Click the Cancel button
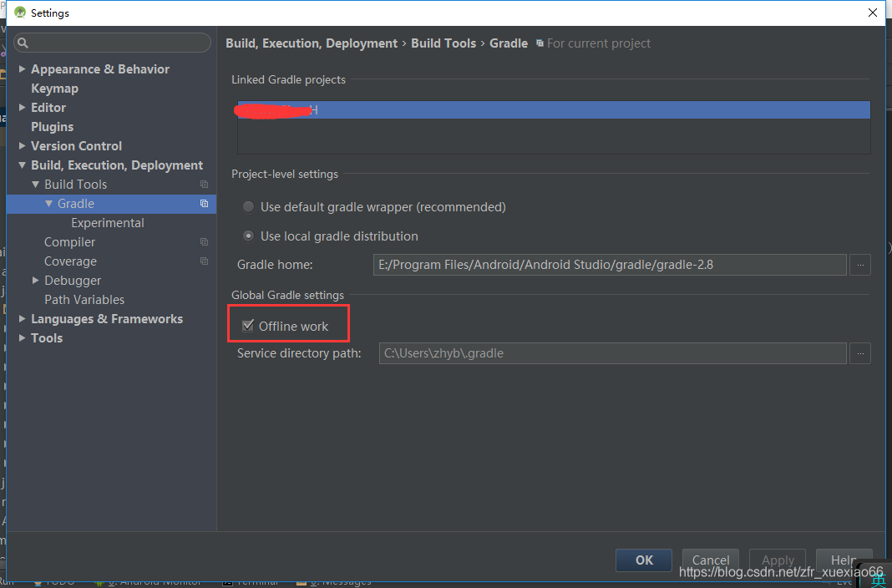The width and height of the screenshot is (892, 588). (x=711, y=560)
